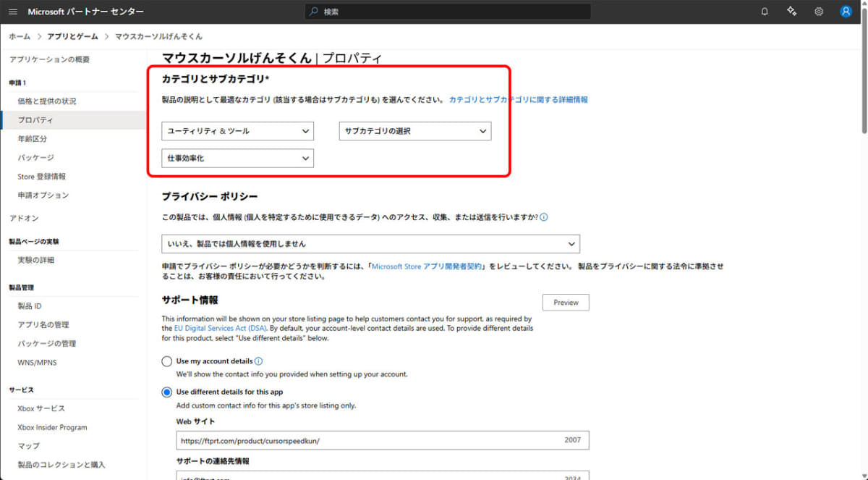
Task: Open the account profile avatar
Action: click(846, 12)
